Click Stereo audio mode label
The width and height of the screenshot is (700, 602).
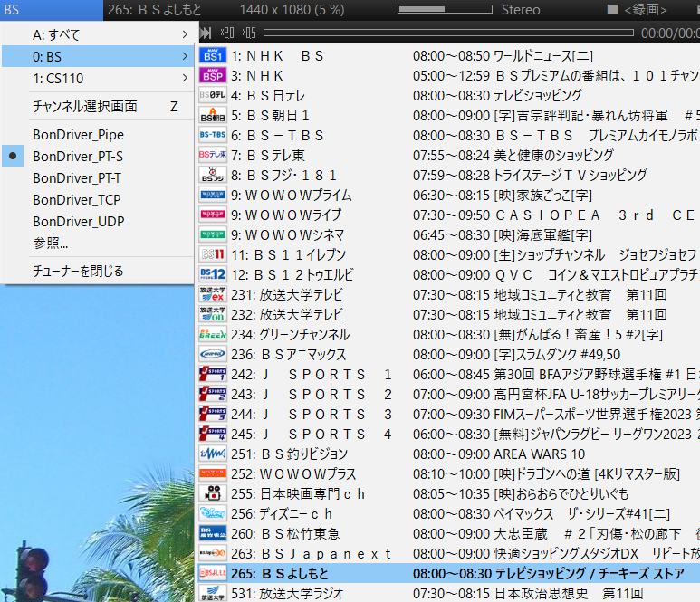tap(521, 9)
